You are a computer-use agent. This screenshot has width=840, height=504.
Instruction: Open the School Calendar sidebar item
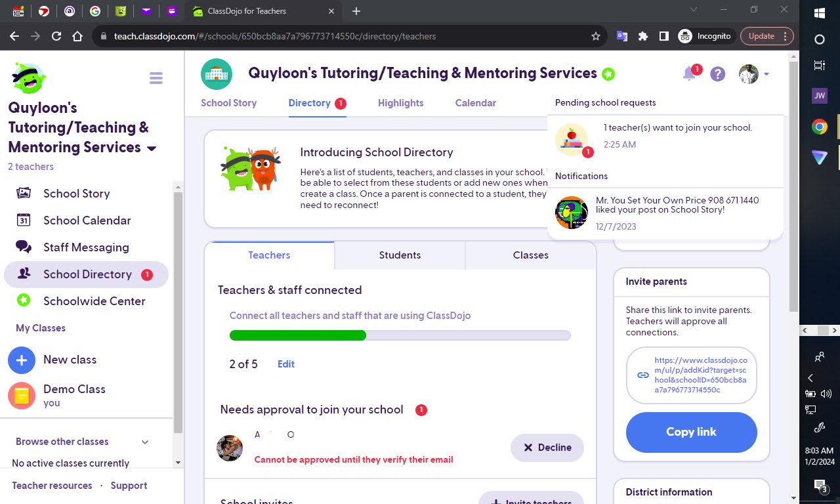[87, 220]
